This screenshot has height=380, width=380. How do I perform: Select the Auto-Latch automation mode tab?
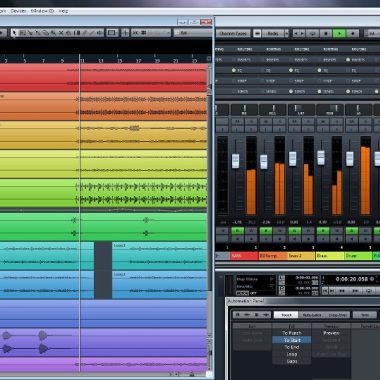tap(312, 315)
